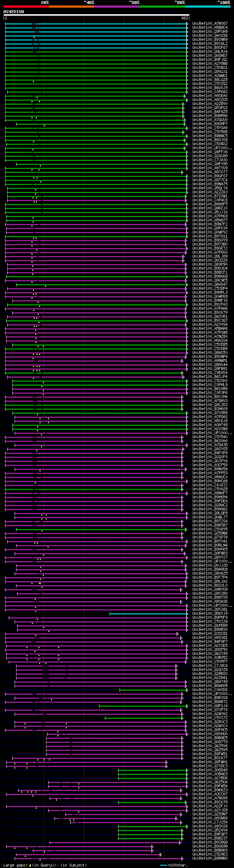This screenshot has width=234, height=868.
Task: Click hit label UniRef100_B9RNN3
Action: tap(210, 859)
